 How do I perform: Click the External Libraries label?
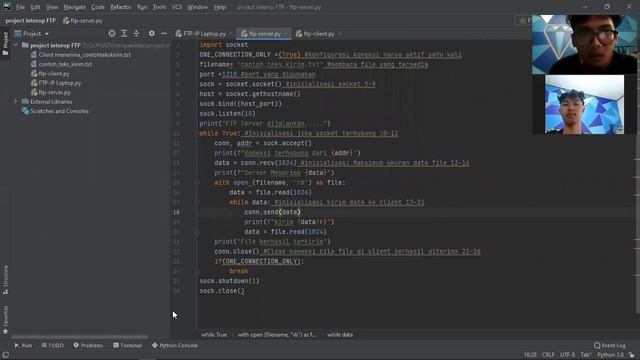coord(51,102)
